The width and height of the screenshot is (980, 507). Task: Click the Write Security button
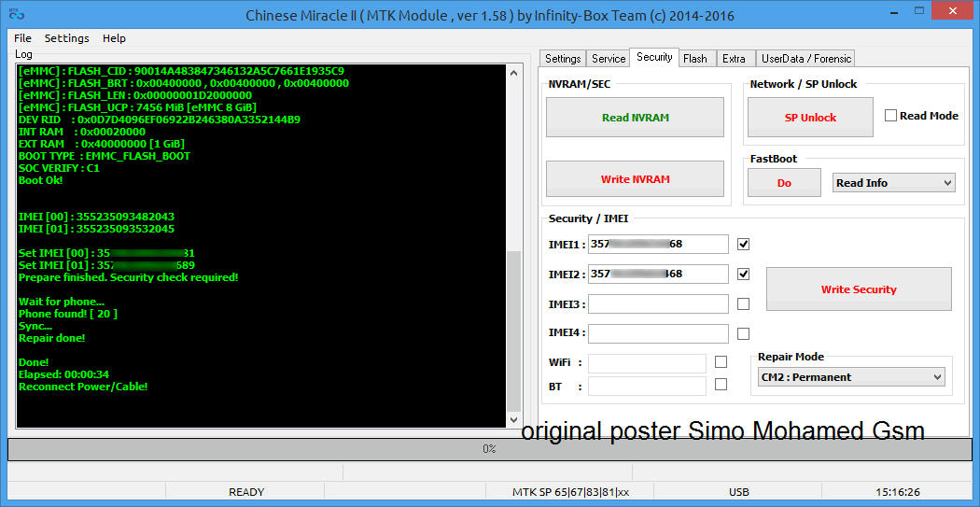click(x=859, y=289)
